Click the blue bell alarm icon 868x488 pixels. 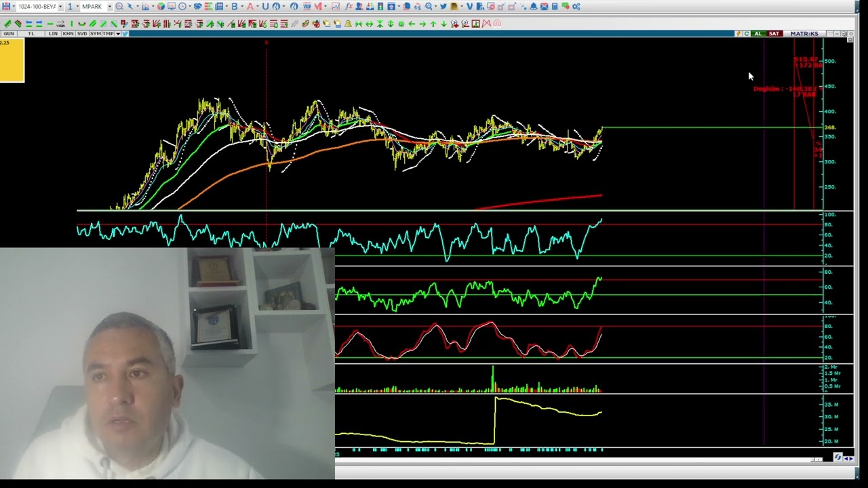tap(534, 7)
